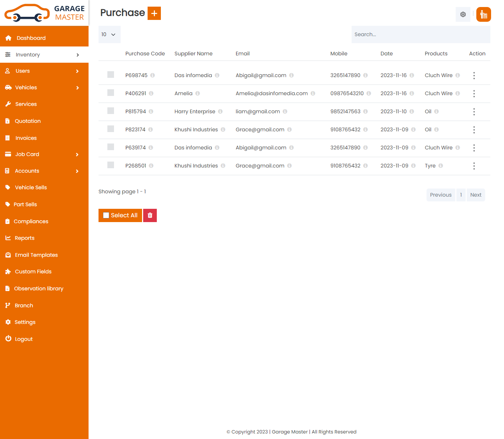Click the Garage Master logo
504x439 pixels.
(44, 13)
